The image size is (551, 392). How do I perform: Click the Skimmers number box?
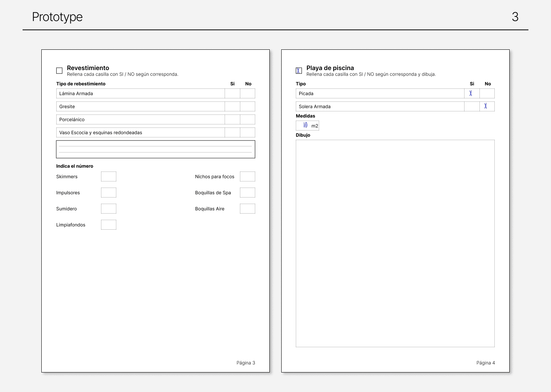tap(108, 176)
